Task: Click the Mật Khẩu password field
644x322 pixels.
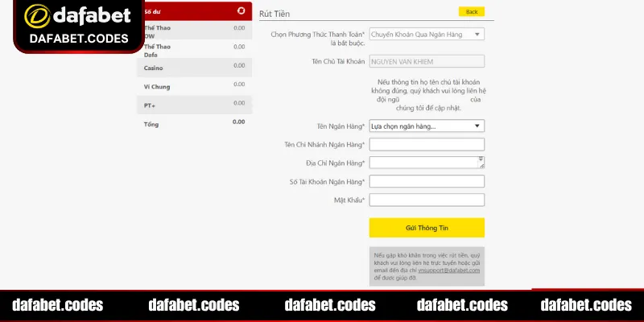Action: click(426, 200)
